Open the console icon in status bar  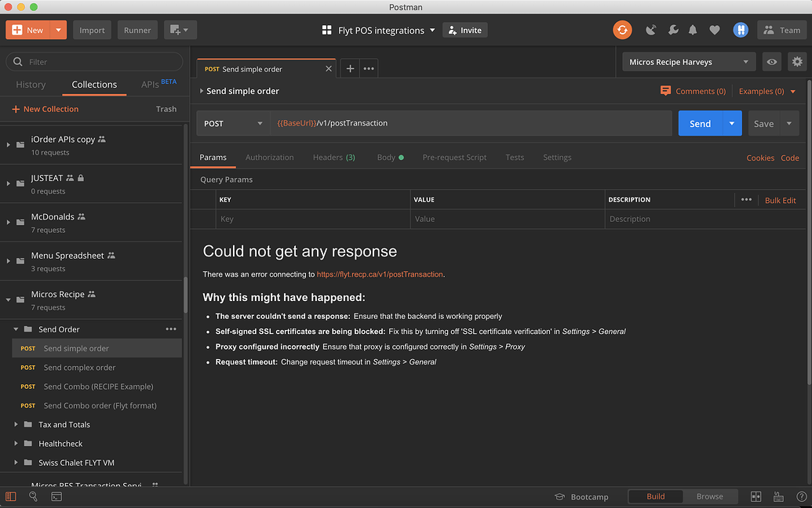pyautogui.click(x=55, y=496)
